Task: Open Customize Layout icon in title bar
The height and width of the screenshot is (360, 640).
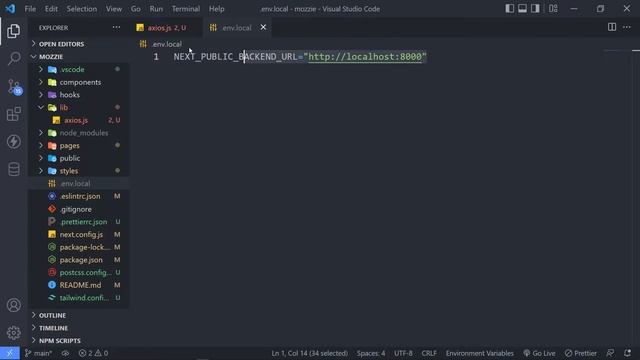Action: pyautogui.click(x=553, y=9)
